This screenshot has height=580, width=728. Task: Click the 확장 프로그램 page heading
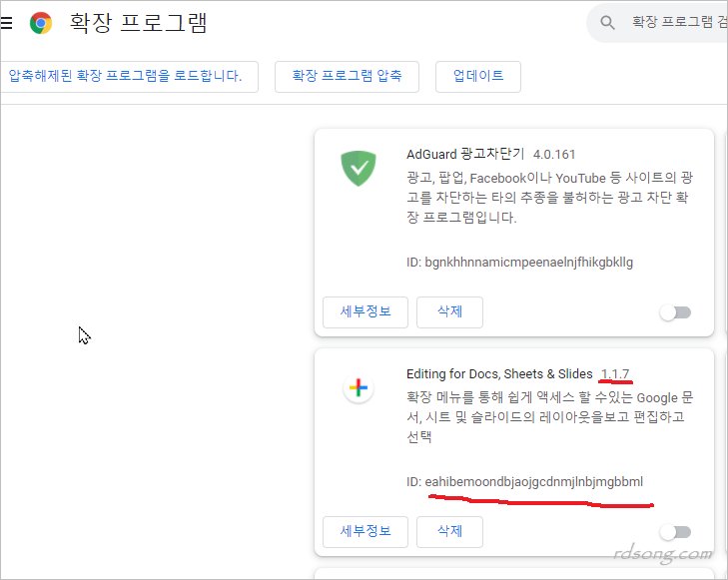coord(138,23)
